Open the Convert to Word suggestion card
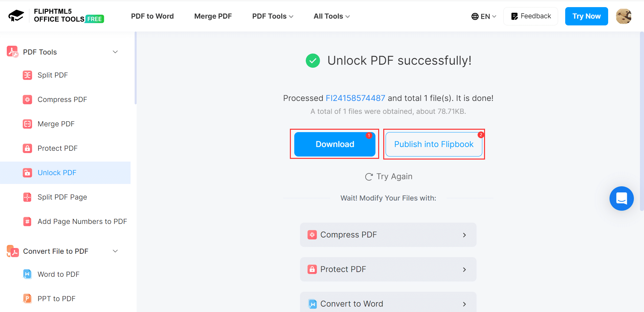Viewport: 644px width, 312px height. coord(388,302)
